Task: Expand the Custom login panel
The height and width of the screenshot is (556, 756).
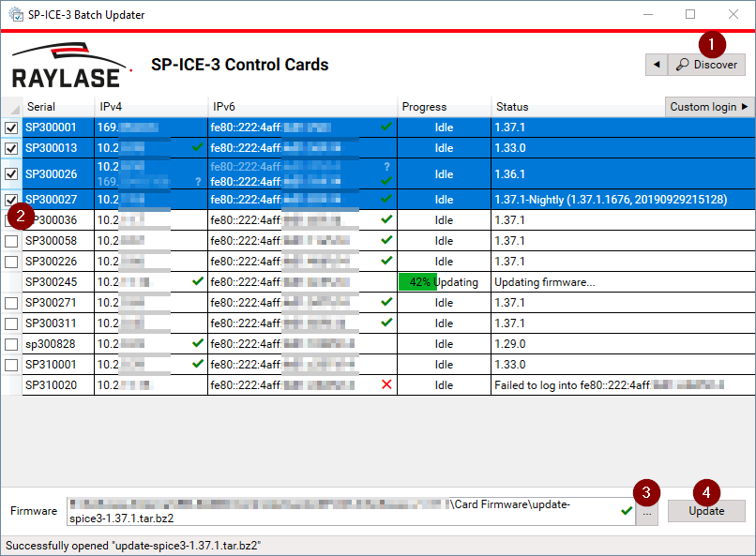Action: [x=709, y=107]
